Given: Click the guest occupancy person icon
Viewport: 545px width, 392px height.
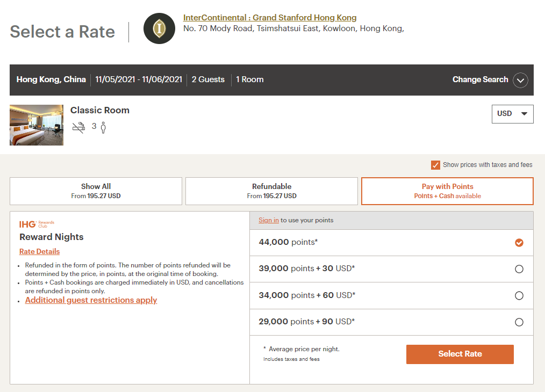Looking at the screenshot, I should pos(103,127).
